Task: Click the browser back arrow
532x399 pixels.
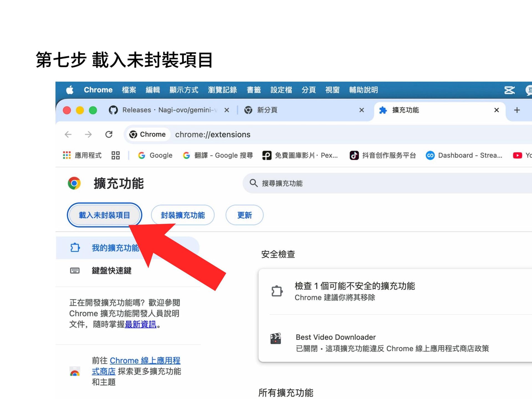Action: coord(68,134)
